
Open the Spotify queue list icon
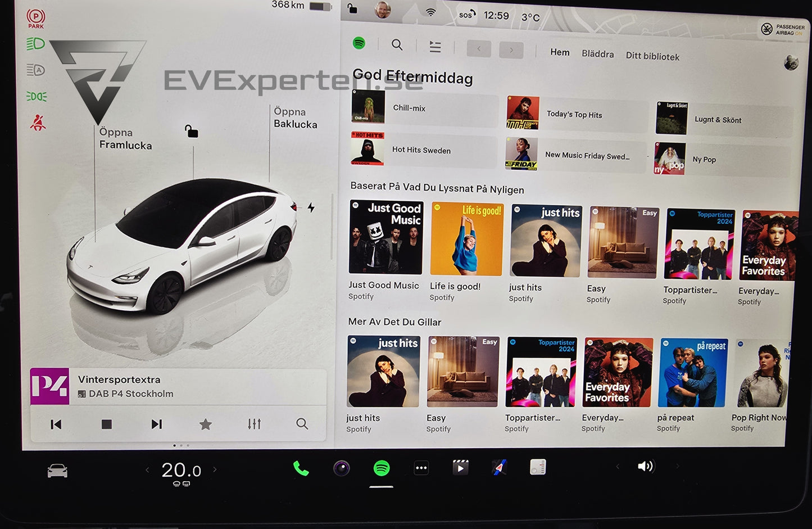coord(435,47)
